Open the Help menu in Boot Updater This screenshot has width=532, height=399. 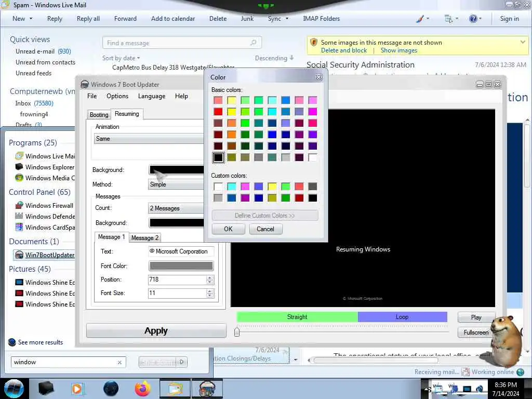point(181,96)
